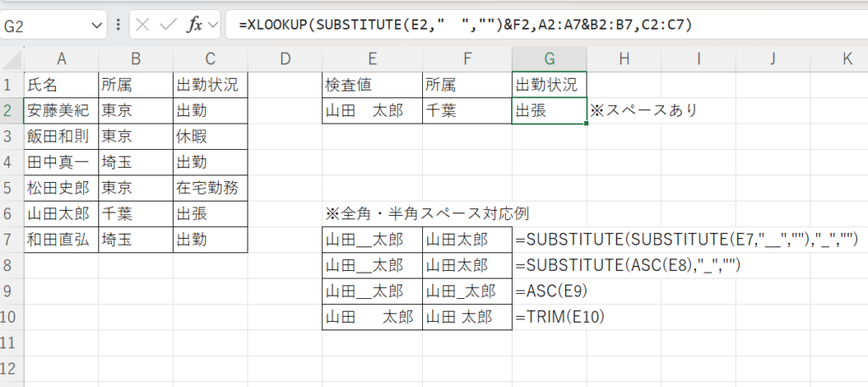Click cell A1 containing 氏名

61,86
